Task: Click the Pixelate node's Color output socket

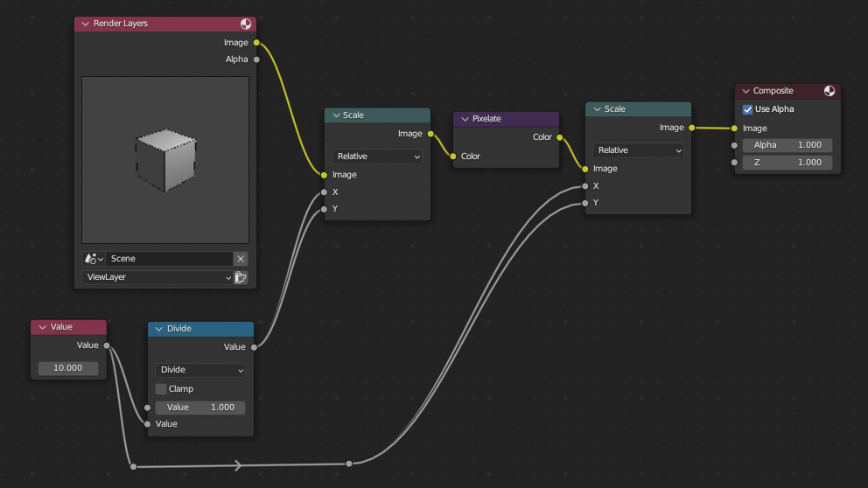Action: click(x=559, y=137)
